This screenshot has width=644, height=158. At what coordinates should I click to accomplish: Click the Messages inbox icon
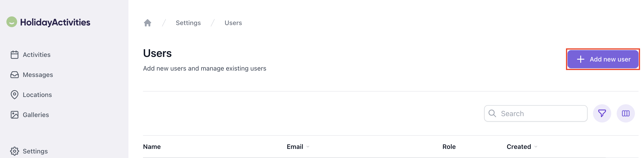point(15,75)
